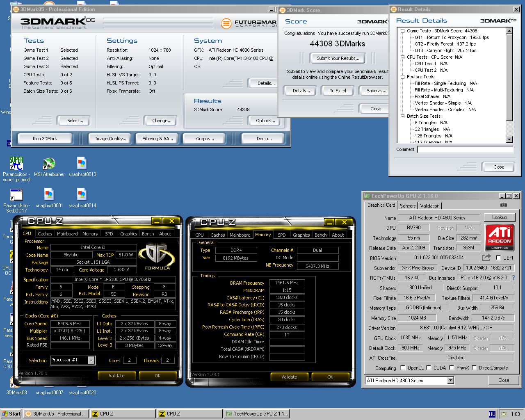Collapse the Batch Size Tests tree node

tap(403, 116)
